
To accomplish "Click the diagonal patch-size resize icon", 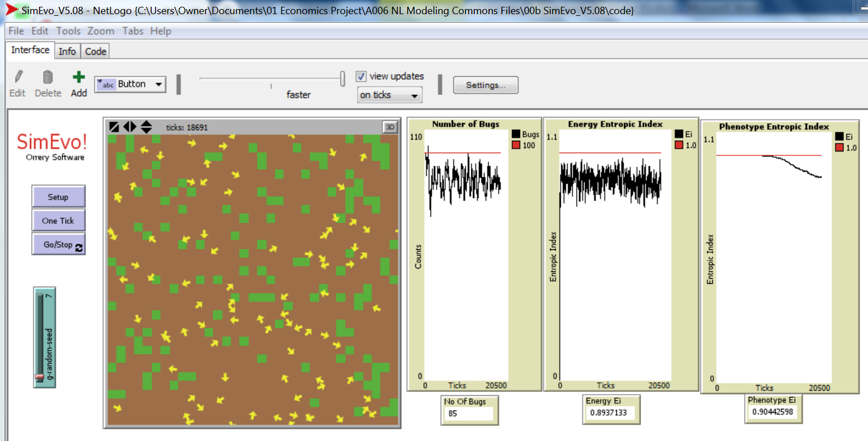I will (113, 127).
